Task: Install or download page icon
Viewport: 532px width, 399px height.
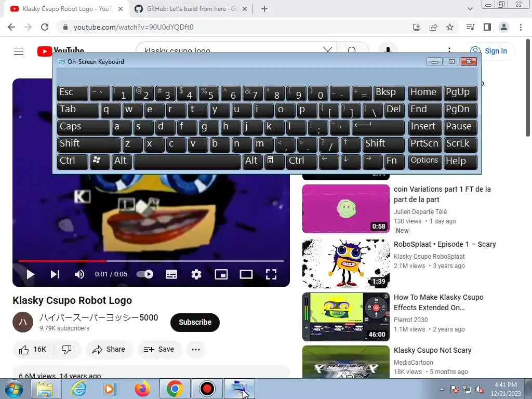Action: click(417, 27)
